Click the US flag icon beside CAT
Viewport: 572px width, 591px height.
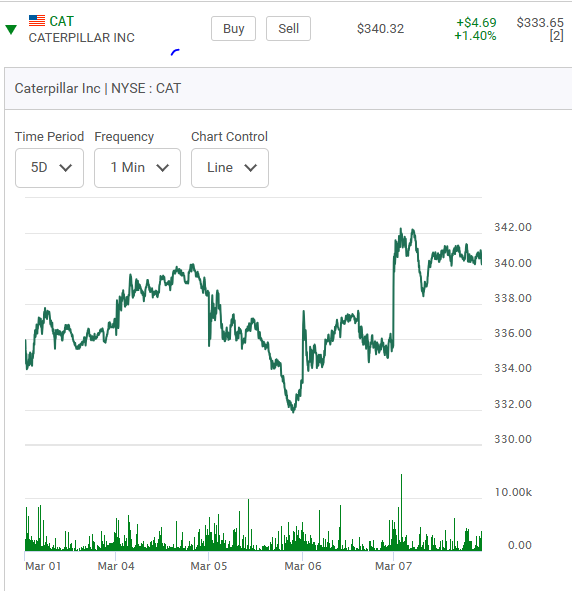37,21
